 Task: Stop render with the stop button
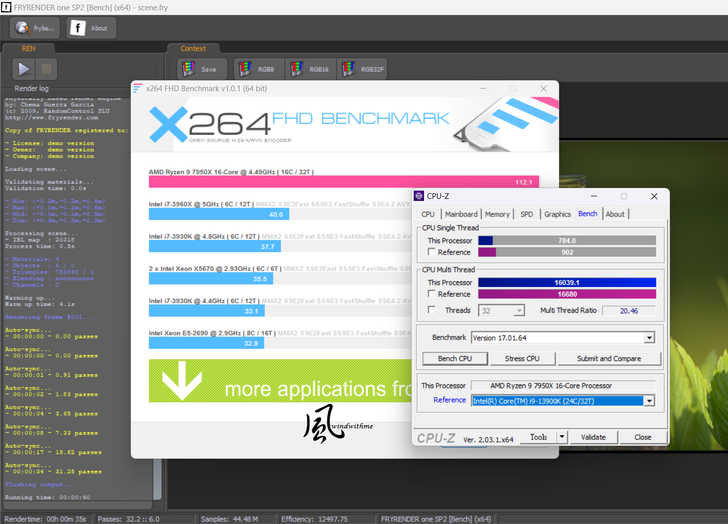pyautogui.click(x=46, y=69)
